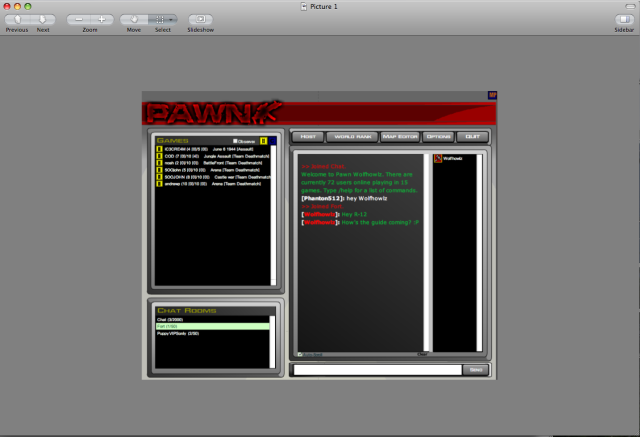Zoom out with the minus button
Screen dimensions: 640x437
click(x=78, y=19)
